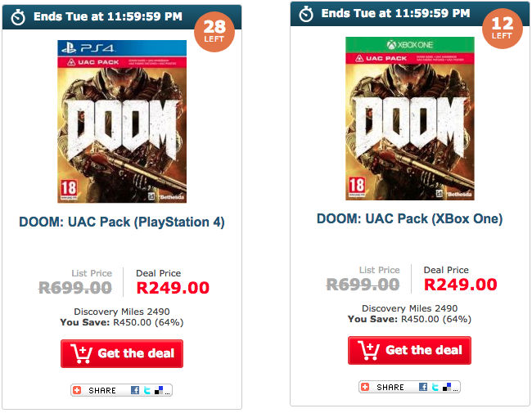Click the 12 left stock badge
The width and height of the screenshot is (532, 413).
[x=502, y=29]
